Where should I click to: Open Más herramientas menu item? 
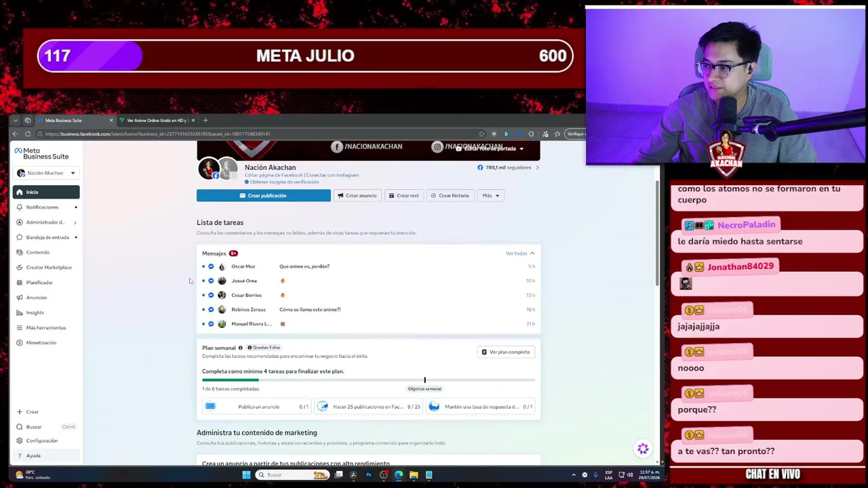coord(45,327)
